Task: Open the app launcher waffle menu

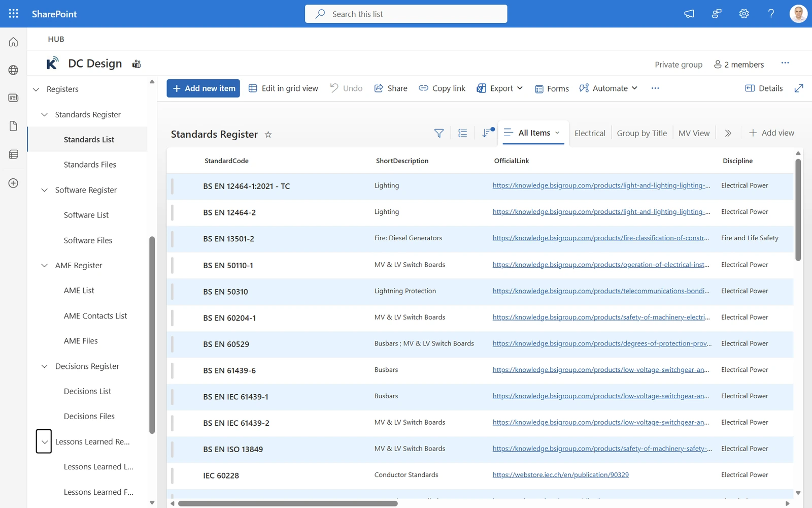Action: click(x=13, y=14)
